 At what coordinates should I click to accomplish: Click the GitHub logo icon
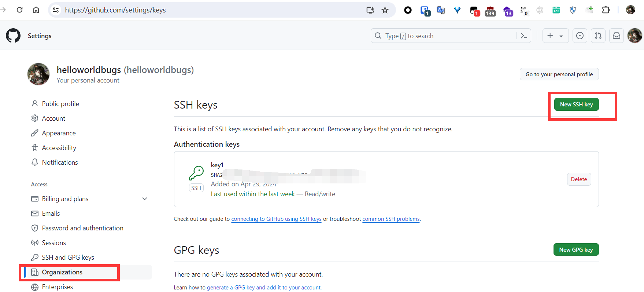[13, 36]
